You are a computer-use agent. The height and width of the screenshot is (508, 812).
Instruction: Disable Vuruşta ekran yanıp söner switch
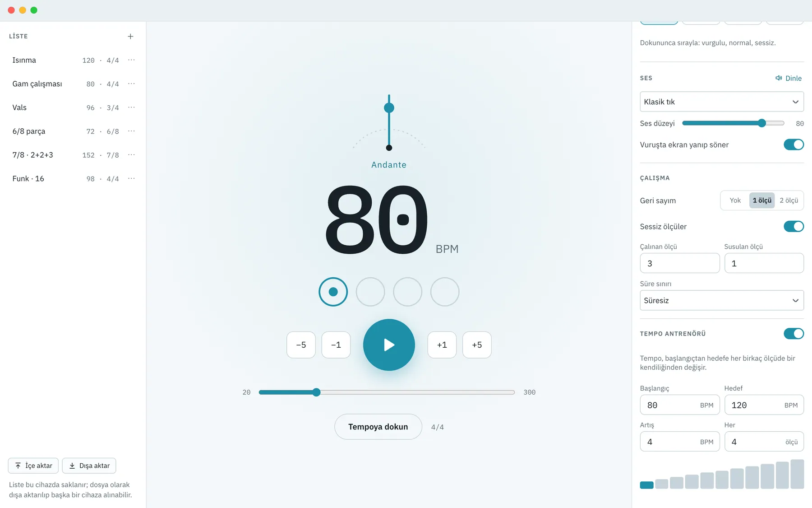(794, 144)
